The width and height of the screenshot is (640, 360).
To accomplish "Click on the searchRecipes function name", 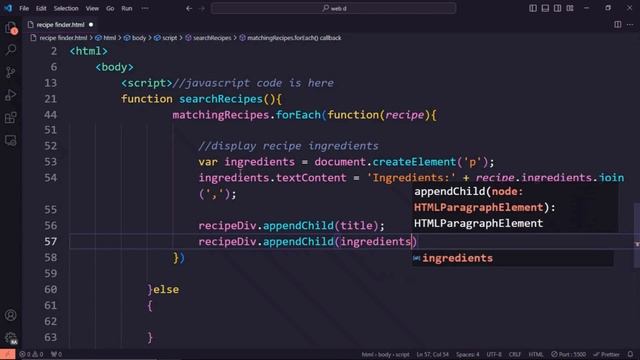I will coord(221,99).
